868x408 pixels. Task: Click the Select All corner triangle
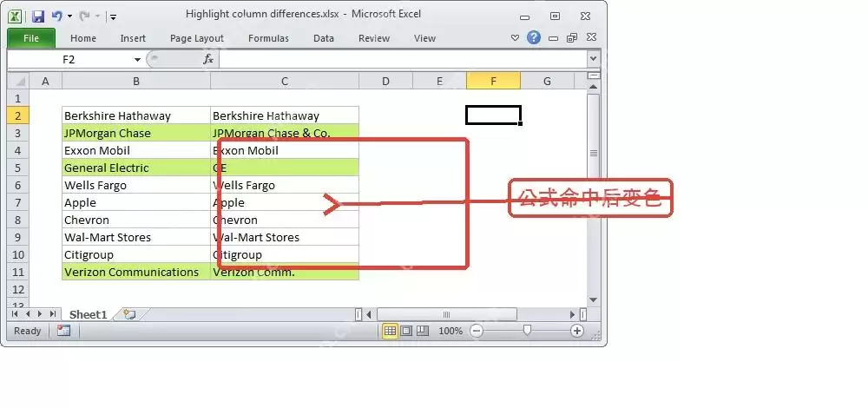point(19,82)
